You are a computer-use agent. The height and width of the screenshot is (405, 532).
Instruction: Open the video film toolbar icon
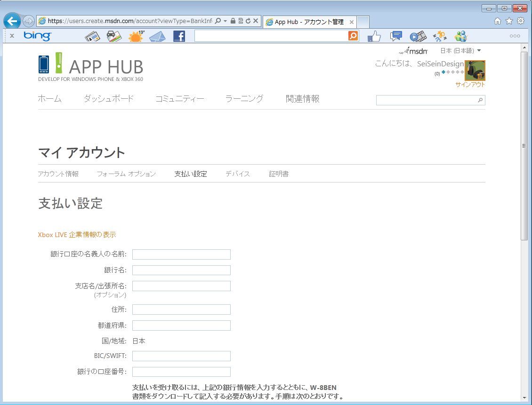point(418,36)
